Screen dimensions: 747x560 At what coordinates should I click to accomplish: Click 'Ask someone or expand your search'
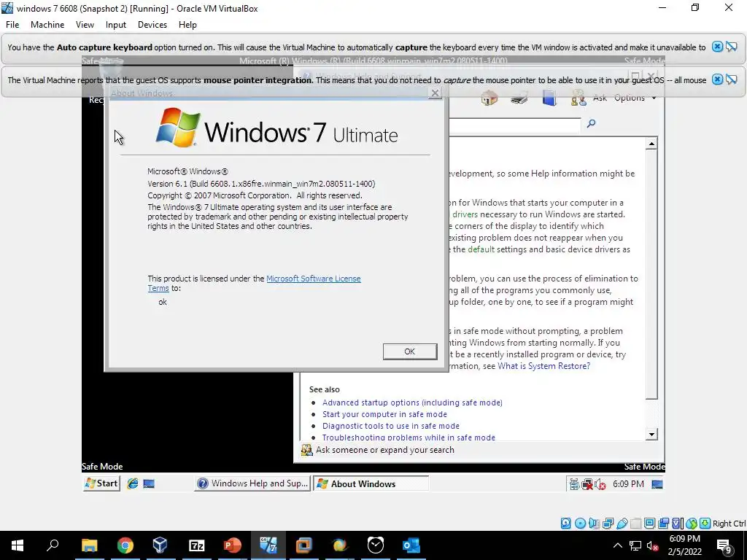pyautogui.click(x=385, y=450)
